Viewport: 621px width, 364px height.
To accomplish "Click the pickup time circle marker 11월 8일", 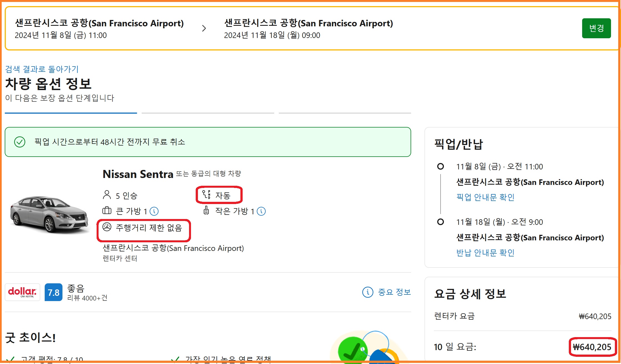I will [441, 166].
